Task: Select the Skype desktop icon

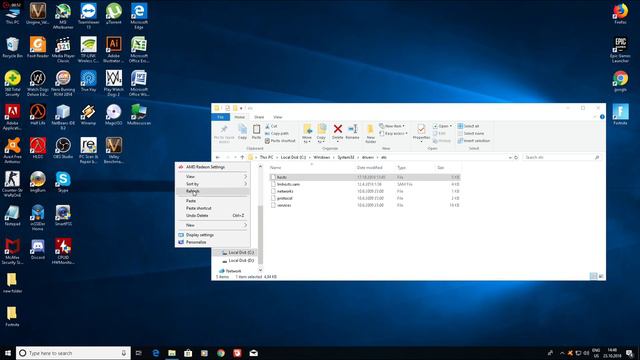Action: pos(63,182)
